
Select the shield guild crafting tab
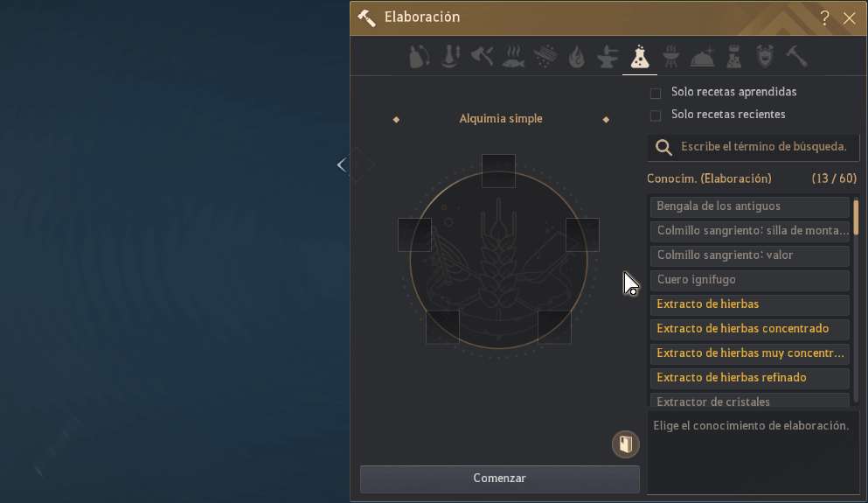(x=765, y=58)
